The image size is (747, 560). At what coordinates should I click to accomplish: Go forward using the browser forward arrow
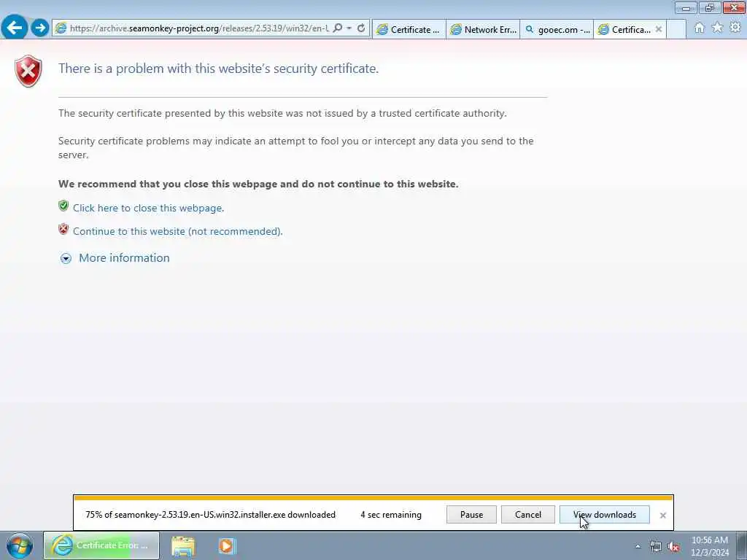pos(40,28)
